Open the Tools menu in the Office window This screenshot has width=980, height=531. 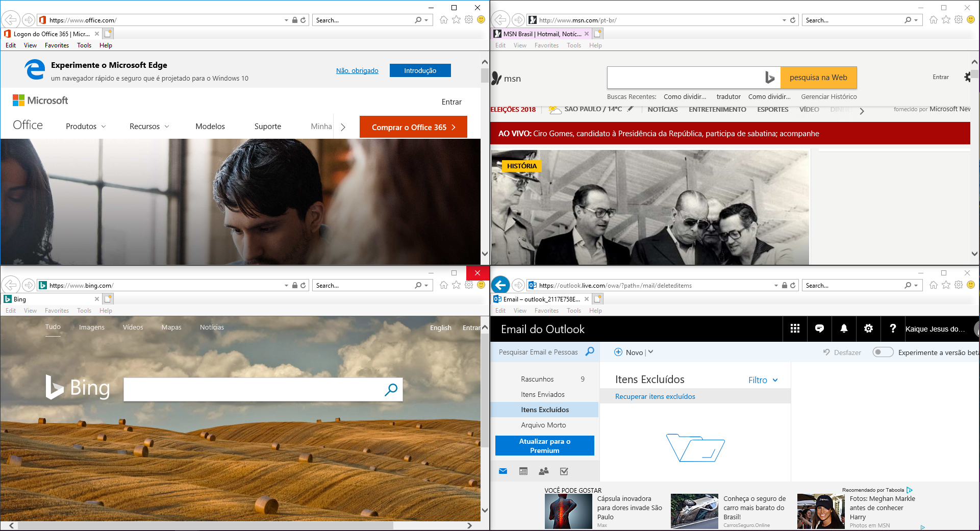[84, 45]
